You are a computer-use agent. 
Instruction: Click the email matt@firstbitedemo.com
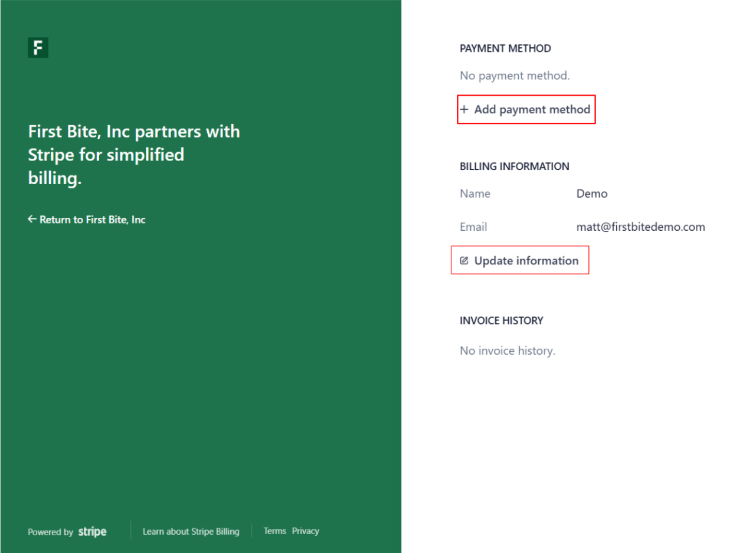tap(641, 227)
